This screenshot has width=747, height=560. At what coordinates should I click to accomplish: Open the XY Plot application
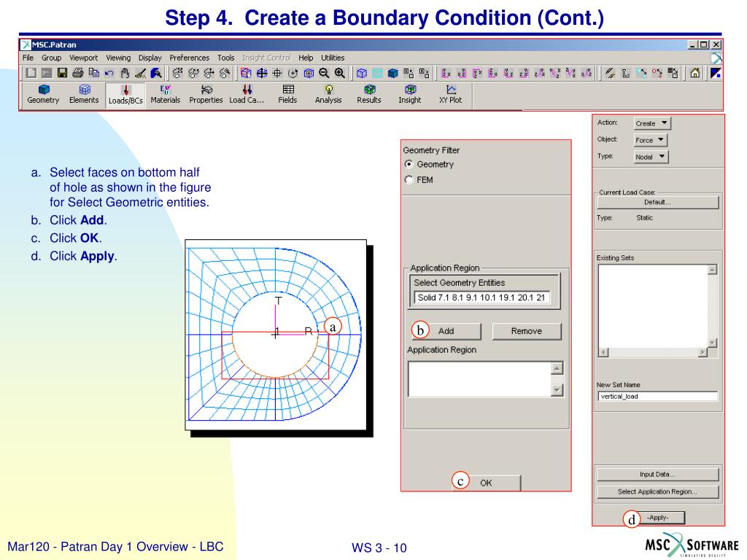450,94
